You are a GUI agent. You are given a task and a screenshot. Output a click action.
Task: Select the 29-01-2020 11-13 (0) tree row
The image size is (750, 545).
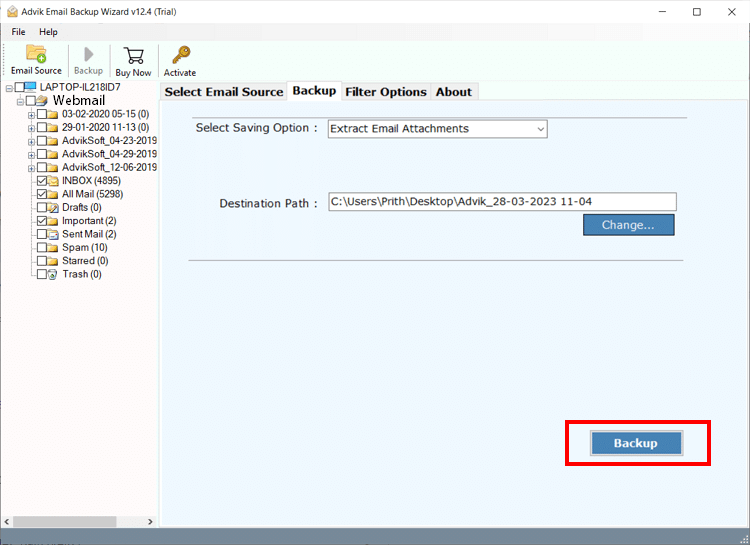coord(105,127)
